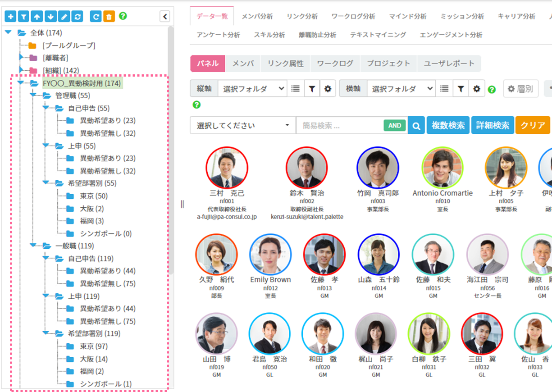This screenshot has width=552, height=392.
Task: Collapse the 上申 (55) node arrow
Action: (x=46, y=146)
